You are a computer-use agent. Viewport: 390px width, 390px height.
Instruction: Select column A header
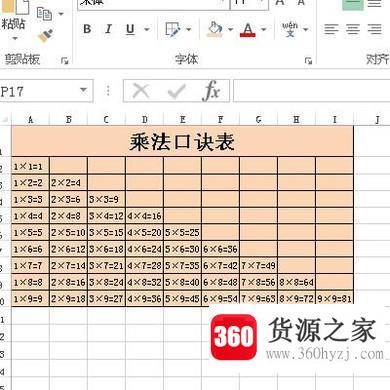click(30, 119)
